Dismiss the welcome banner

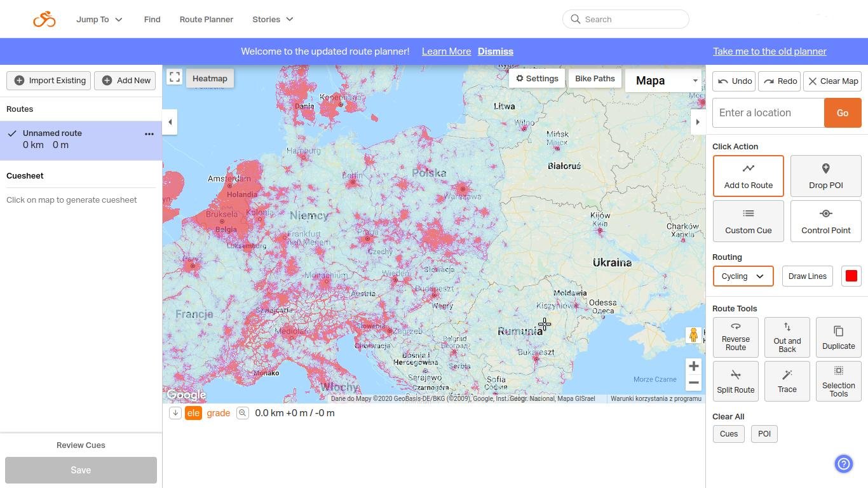tap(495, 51)
